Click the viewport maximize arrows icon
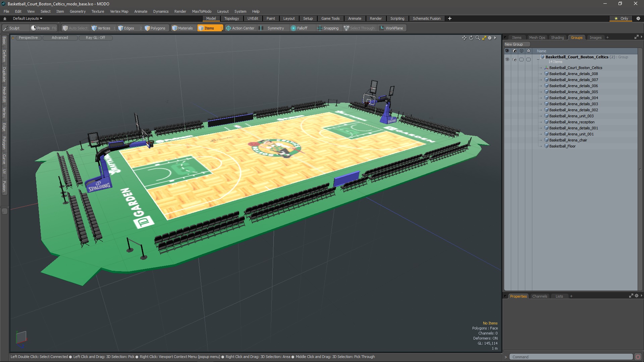Image resolution: width=644 pixels, height=362 pixels. 484,38
